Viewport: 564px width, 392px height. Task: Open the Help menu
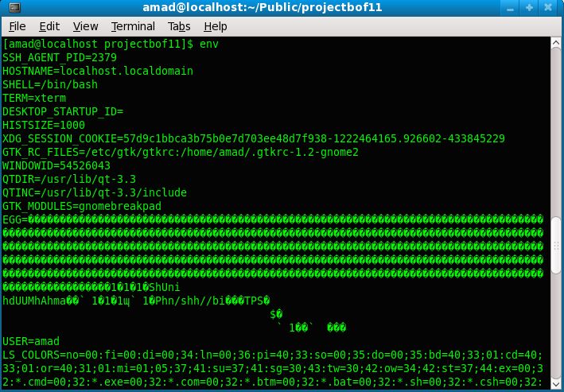pos(215,26)
